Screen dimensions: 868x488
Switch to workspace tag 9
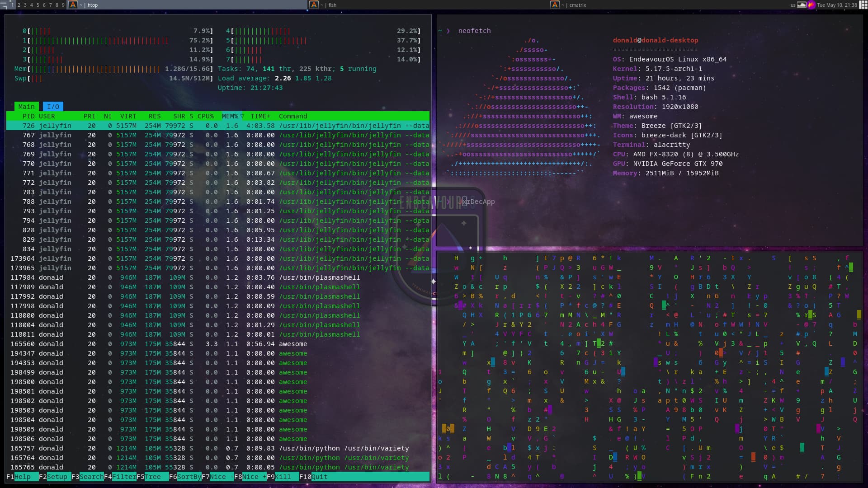coord(63,5)
